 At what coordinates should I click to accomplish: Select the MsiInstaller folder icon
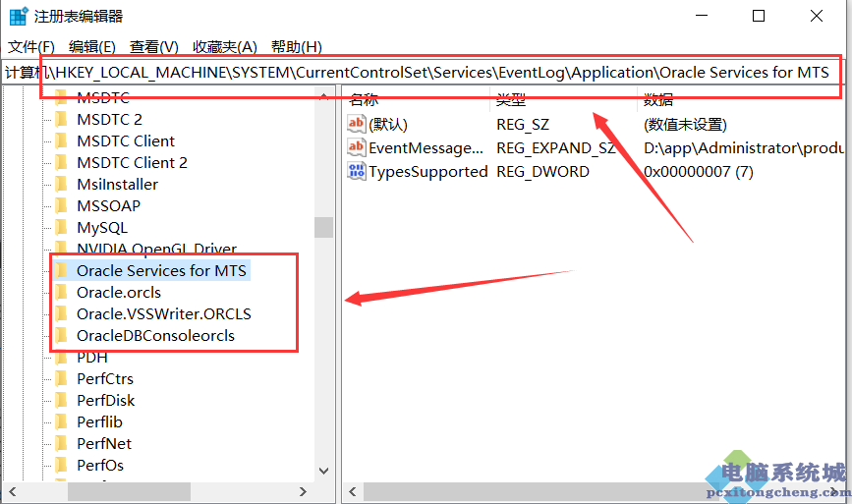point(61,184)
